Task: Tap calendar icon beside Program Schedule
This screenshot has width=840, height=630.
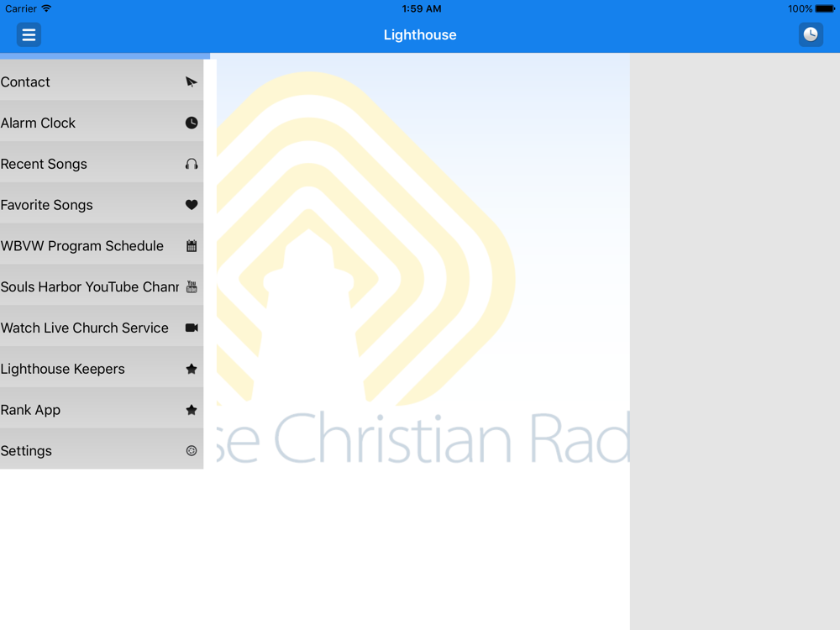Action: [192, 246]
